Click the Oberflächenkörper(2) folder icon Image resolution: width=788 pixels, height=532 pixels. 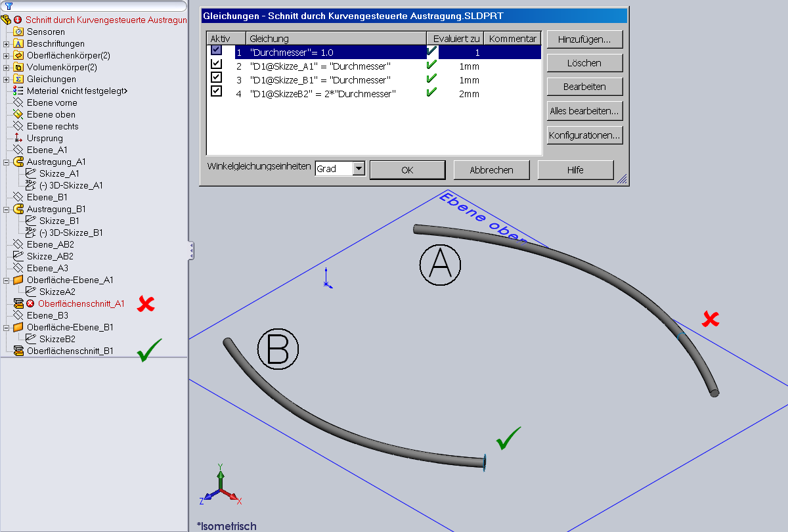18,55
